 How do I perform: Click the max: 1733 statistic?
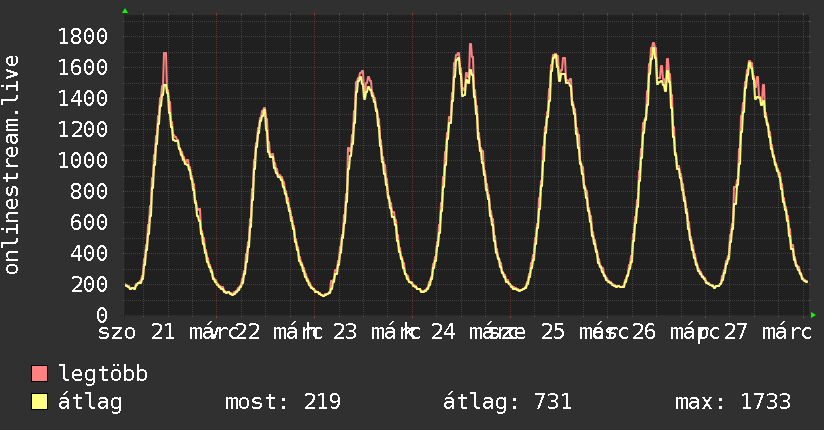(x=733, y=402)
